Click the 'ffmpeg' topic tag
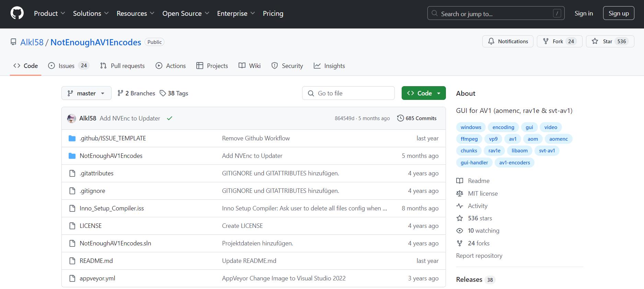Viewport: 644px width, 289px height. tap(469, 139)
